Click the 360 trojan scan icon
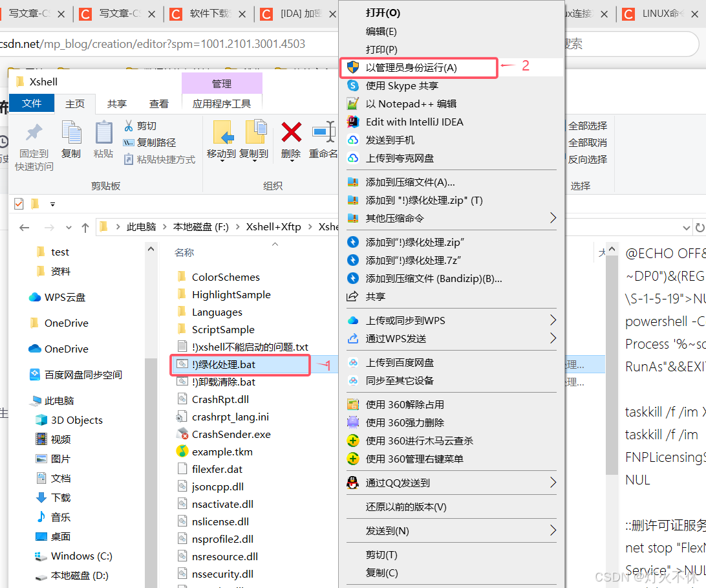 353,441
